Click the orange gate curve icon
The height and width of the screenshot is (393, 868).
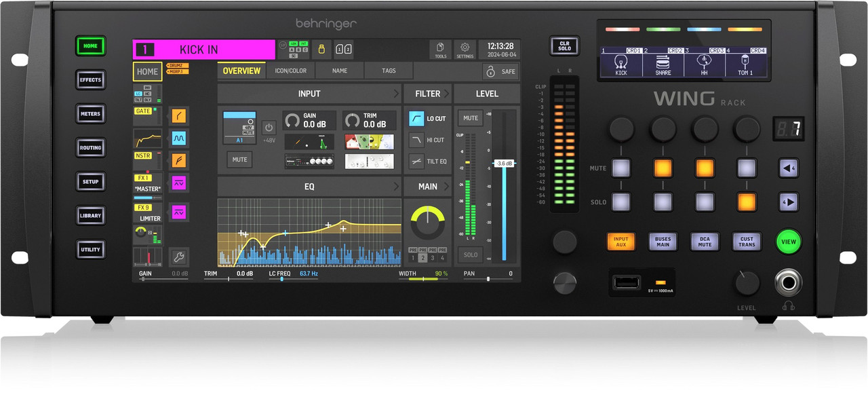[x=179, y=116]
